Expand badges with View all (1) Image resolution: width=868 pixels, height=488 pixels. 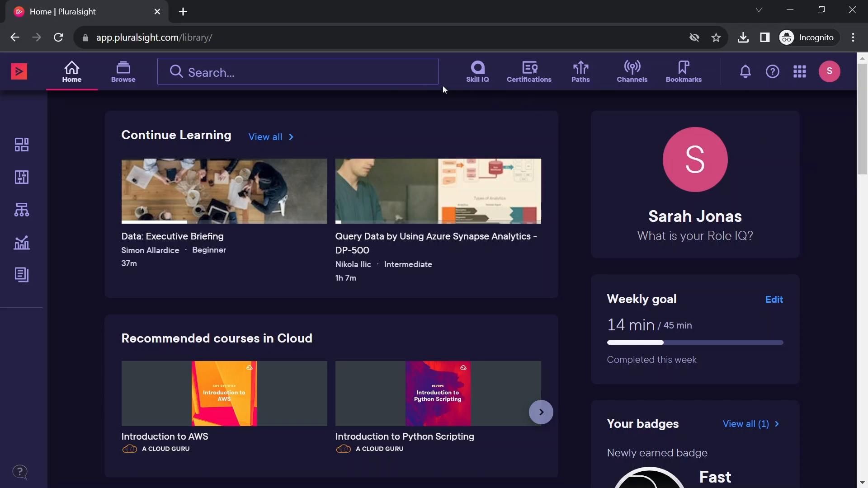coord(750,424)
